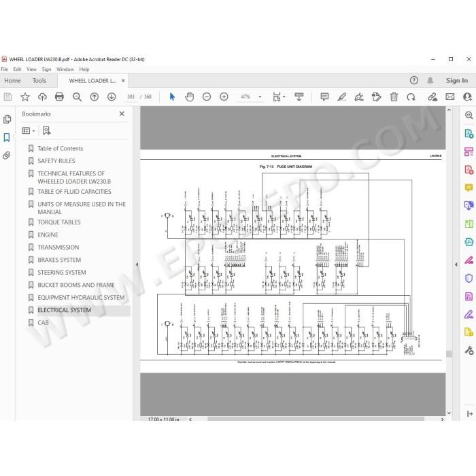Open the zoom percentage dropdown
476x476 pixels.
(260, 97)
